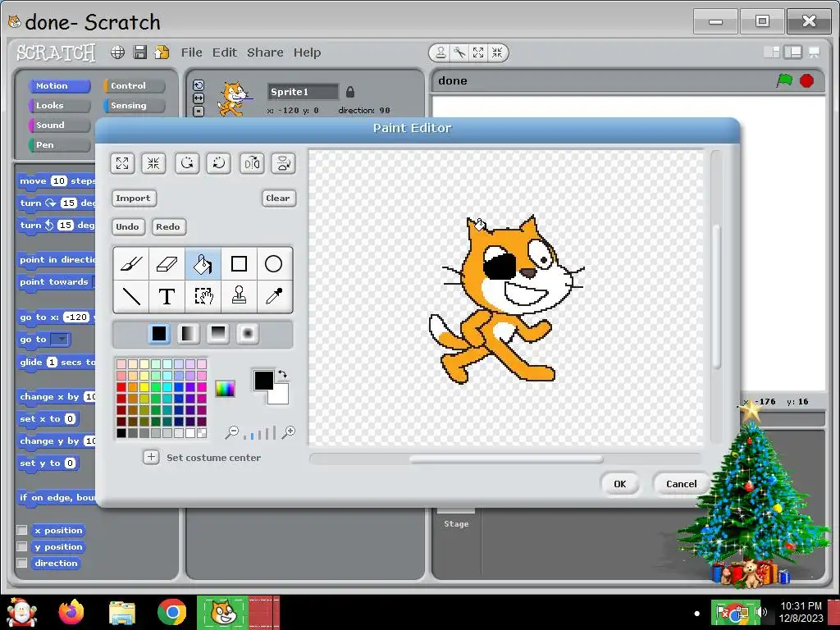The width and height of the screenshot is (840, 630).
Task: Zoom out the paint canvas
Action: coord(232,432)
